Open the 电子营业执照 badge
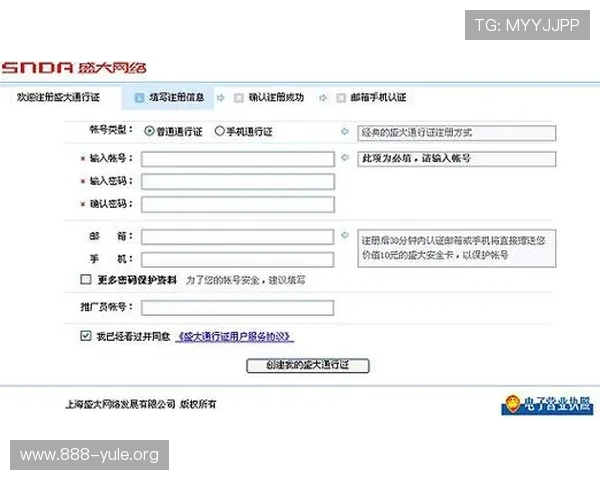 (547, 405)
